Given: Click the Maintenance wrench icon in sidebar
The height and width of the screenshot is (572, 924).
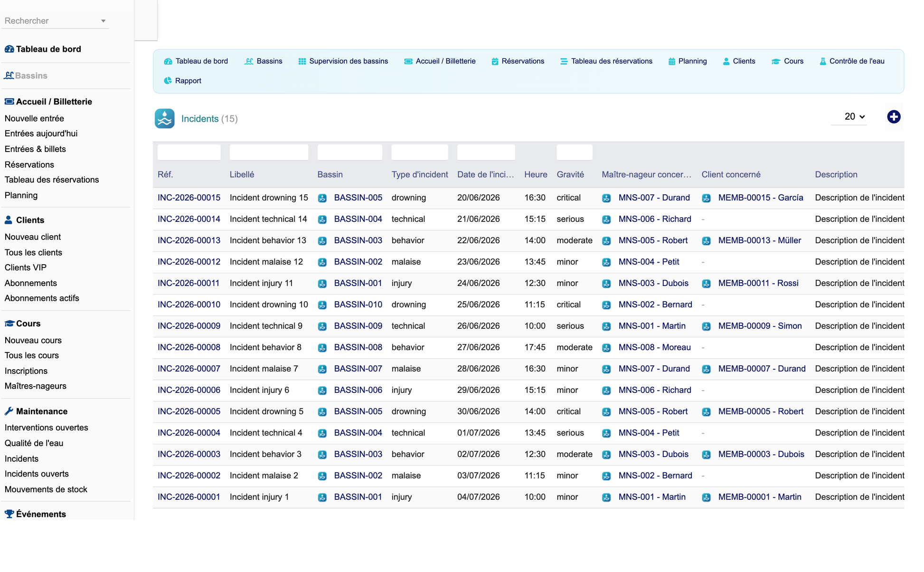Looking at the screenshot, I should point(9,411).
